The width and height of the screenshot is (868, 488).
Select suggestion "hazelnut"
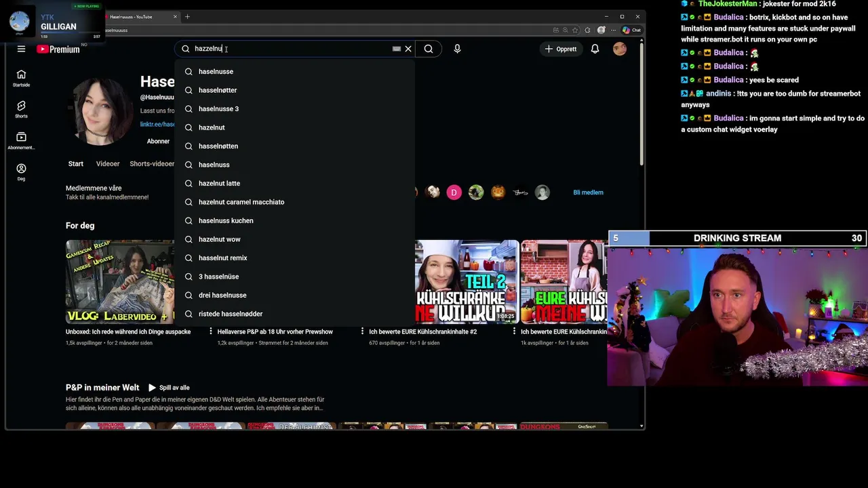294,127
